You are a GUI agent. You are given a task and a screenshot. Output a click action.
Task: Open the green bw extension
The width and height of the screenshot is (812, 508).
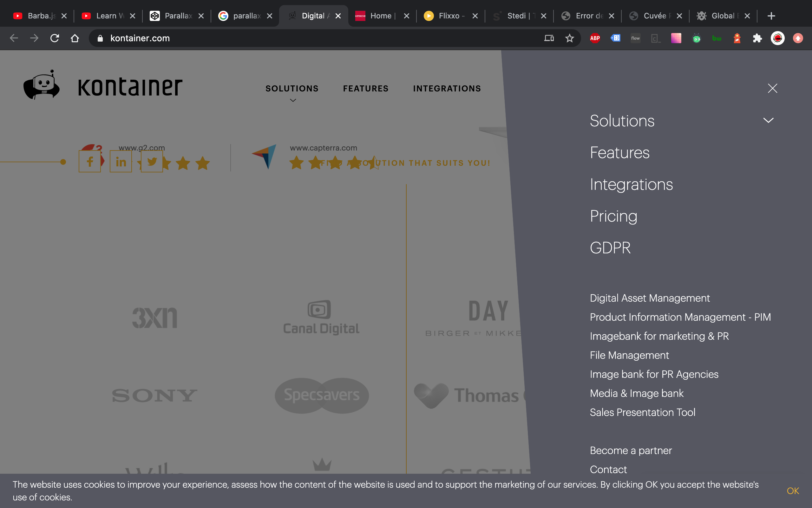click(x=717, y=38)
